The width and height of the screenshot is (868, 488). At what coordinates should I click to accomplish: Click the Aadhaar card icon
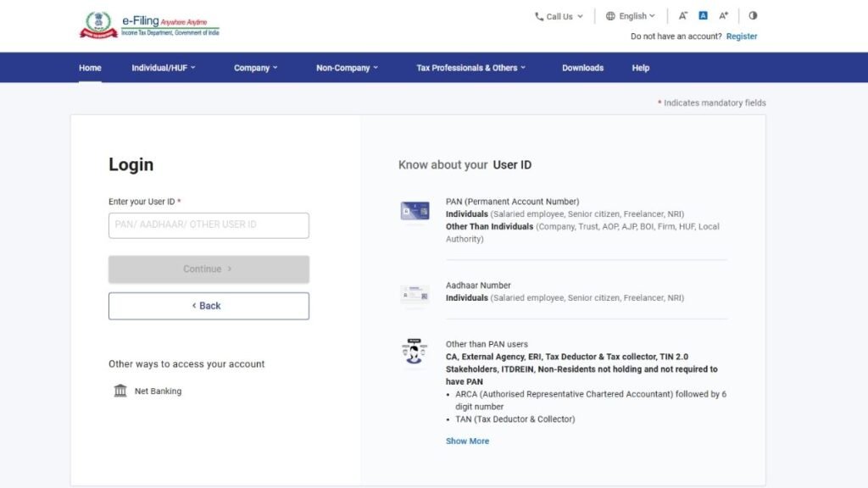(x=415, y=294)
